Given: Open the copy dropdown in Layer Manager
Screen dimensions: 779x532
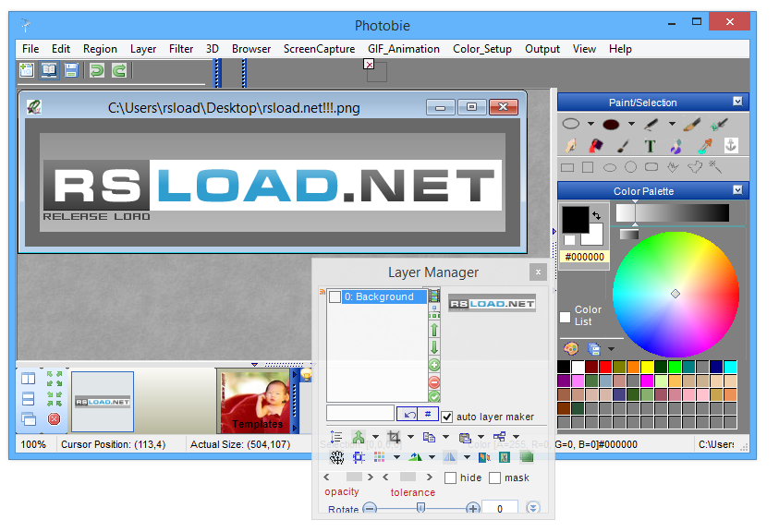Looking at the screenshot, I should pyautogui.click(x=445, y=437).
